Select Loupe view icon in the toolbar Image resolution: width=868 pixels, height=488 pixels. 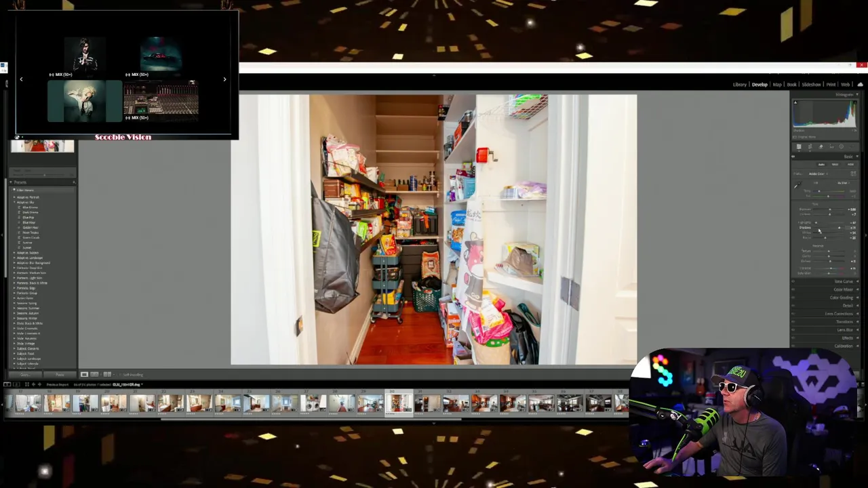click(84, 374)
